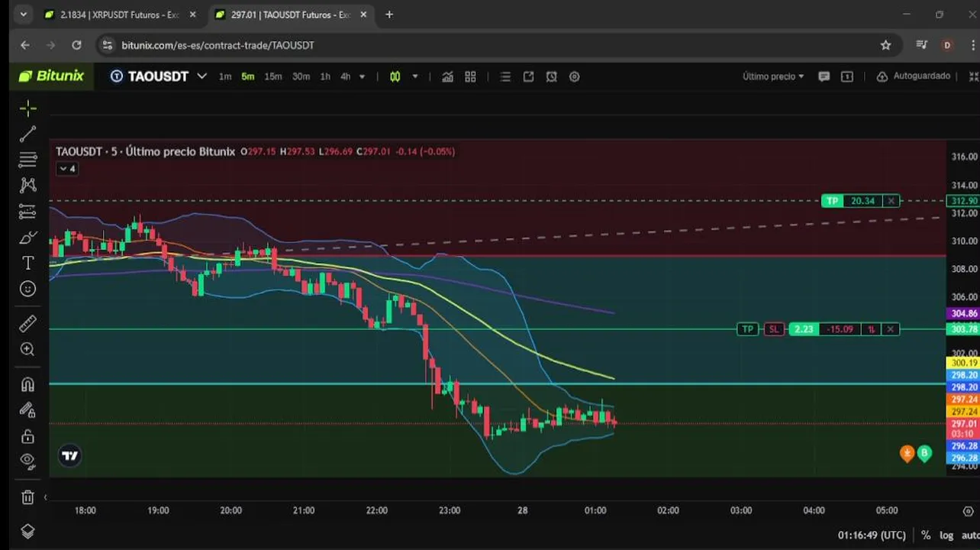Click the TradingView logo on chart
Screen dimensions: 980x550
pyautogui.click(x=69, y=456)
